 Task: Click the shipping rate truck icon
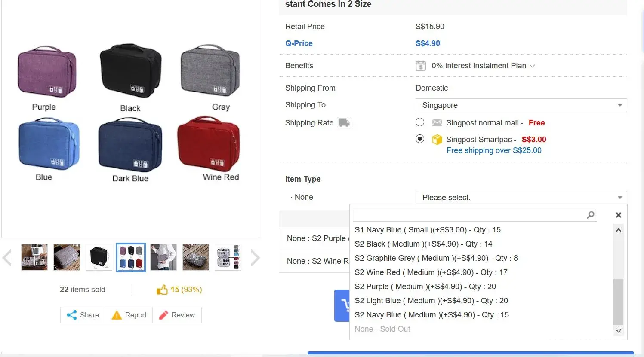[x=344, y=123]
